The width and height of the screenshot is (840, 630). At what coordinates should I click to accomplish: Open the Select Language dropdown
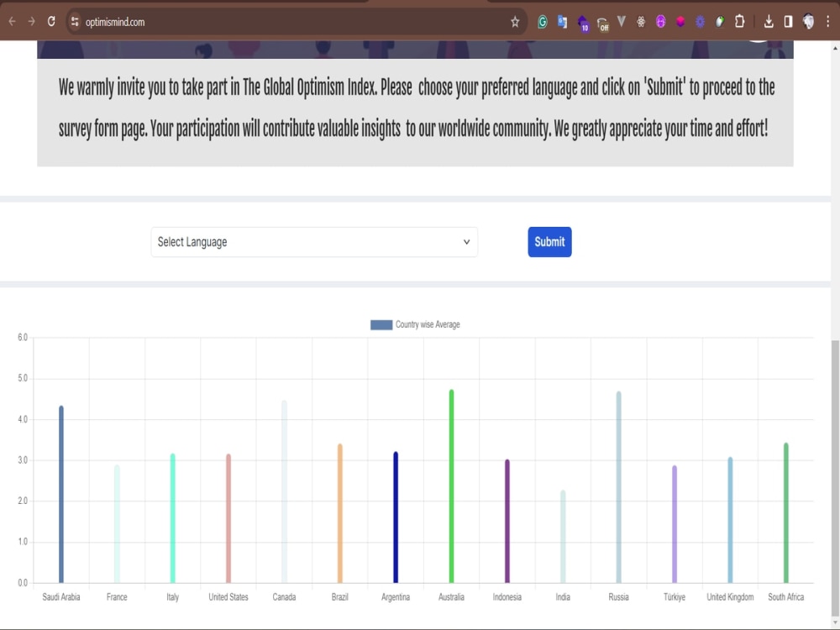(x=314, y=242)
